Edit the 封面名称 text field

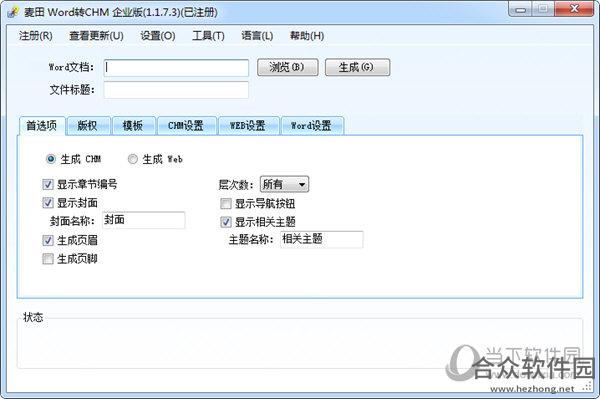144,220
